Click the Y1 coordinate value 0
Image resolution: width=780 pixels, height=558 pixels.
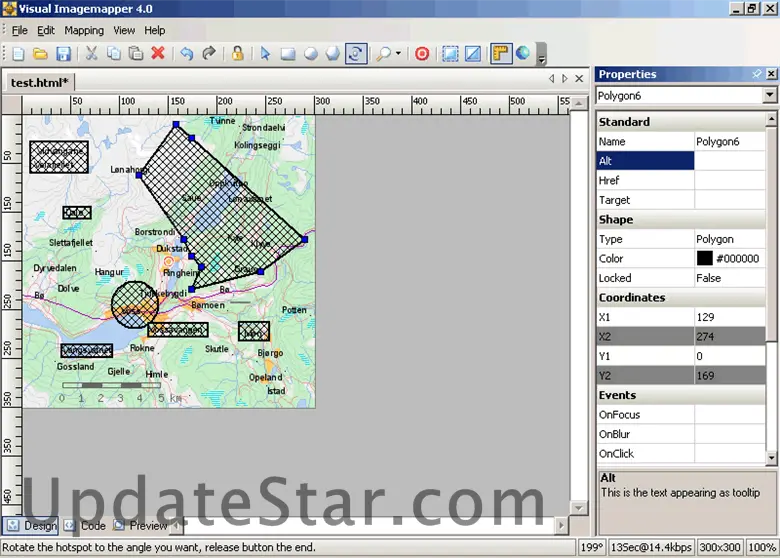(730, 356)
